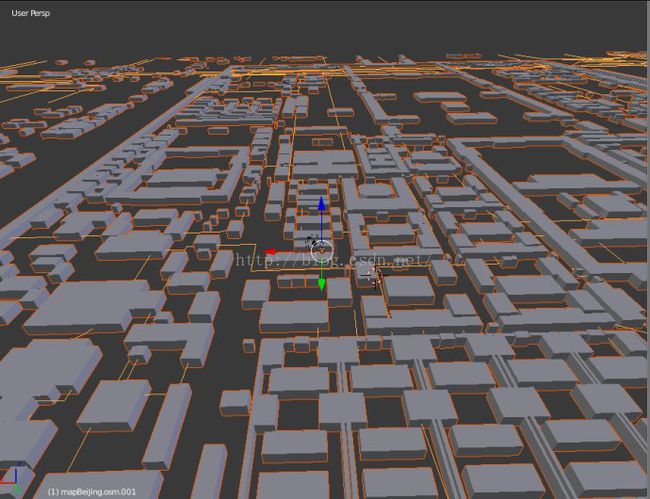The width and height of the screenshot is (650, 499).
Task: Click the '(1) mapBeijing.osm.001' object name
Action: pos(92,492)
